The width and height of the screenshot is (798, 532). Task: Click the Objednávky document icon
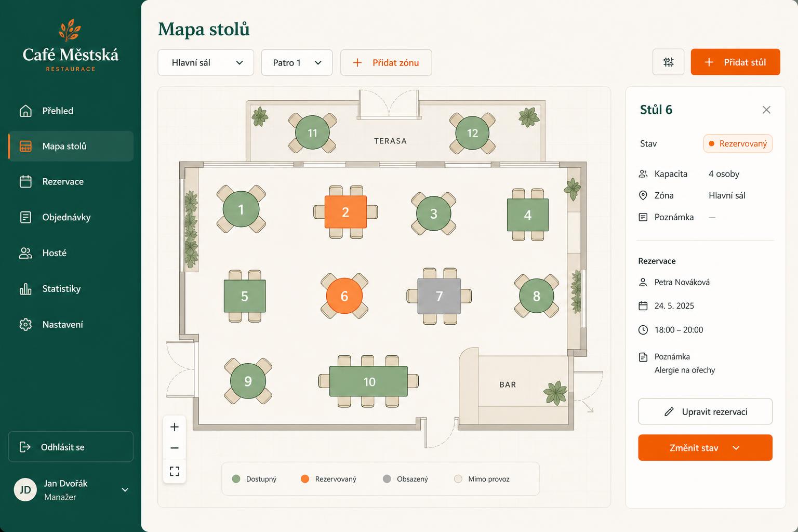(x=25, y=217)
